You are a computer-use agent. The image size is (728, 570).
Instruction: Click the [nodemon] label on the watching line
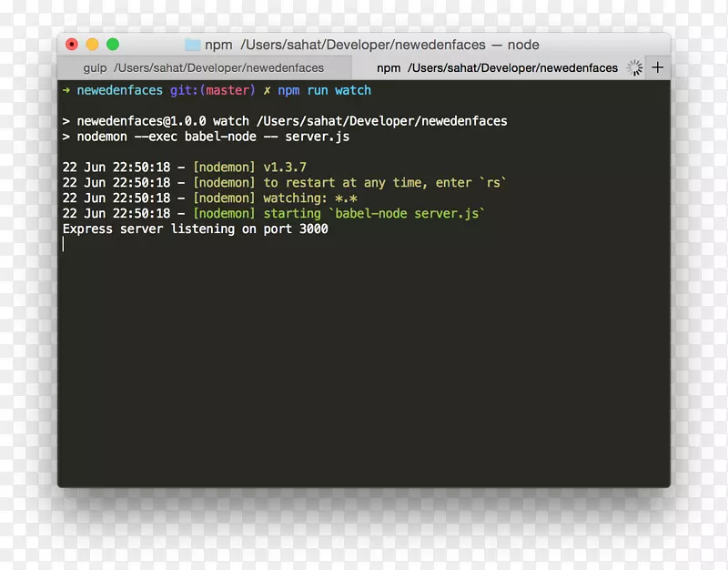click(224, 198)
